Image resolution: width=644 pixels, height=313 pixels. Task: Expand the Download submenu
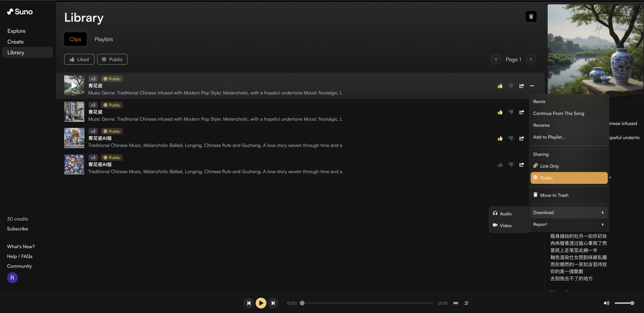point(569,213)
